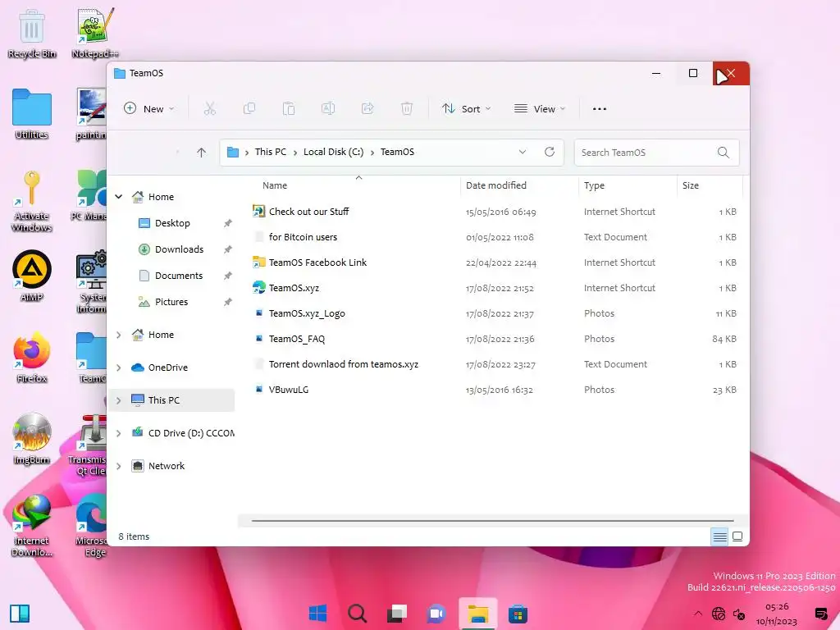Sort by Type column header
This screenshot has width=840, height=630.
(594, 185)
